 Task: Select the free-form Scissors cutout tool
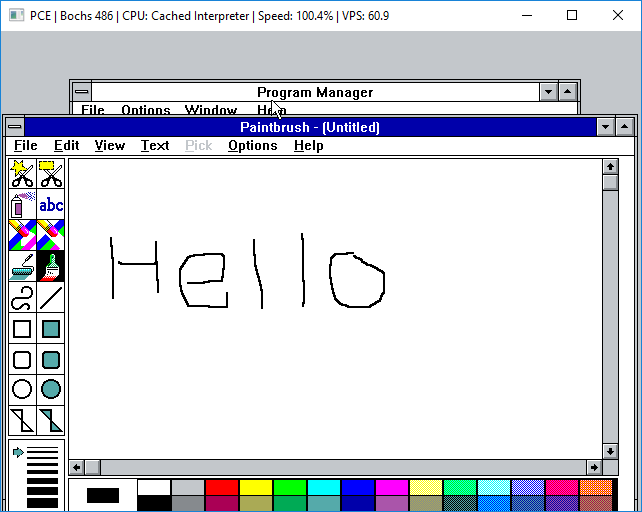point(23,174)
